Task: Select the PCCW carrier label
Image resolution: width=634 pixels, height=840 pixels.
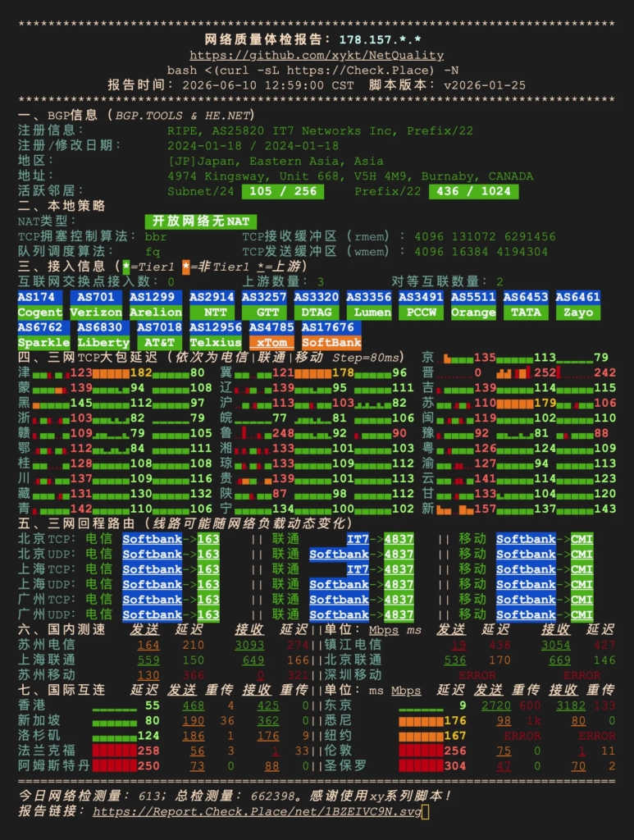Action: click(x=421, y=313)
